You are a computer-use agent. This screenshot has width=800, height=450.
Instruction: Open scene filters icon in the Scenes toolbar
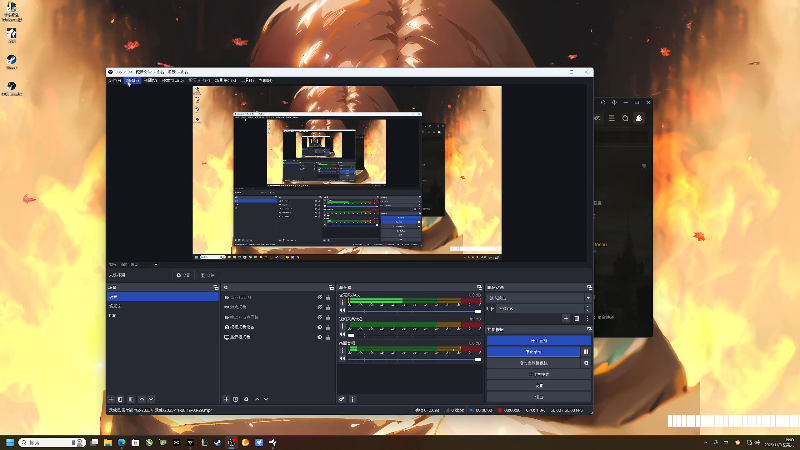(131, 399)
